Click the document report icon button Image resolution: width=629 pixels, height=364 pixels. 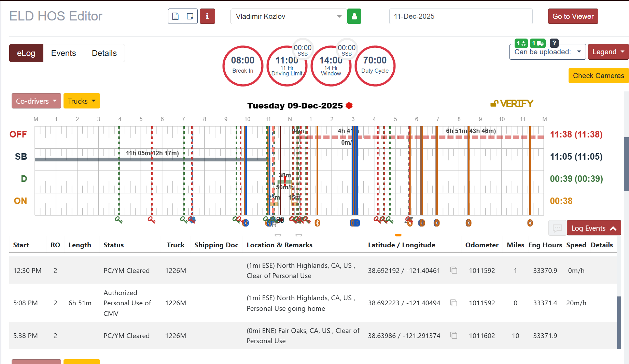click(176, 16)
